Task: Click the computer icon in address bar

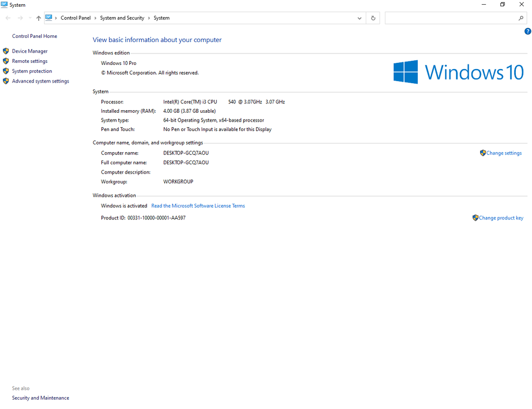Action: (x=49, y=18)
